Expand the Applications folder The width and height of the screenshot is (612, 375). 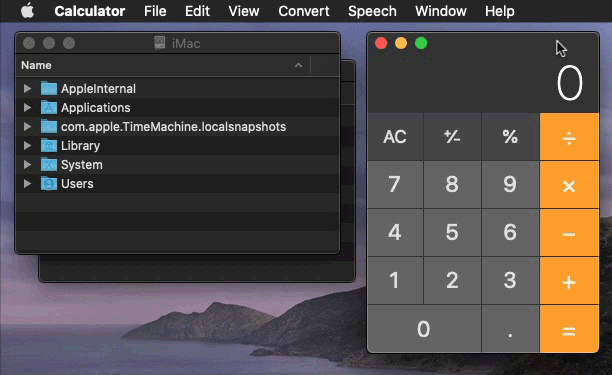point(27,107)
